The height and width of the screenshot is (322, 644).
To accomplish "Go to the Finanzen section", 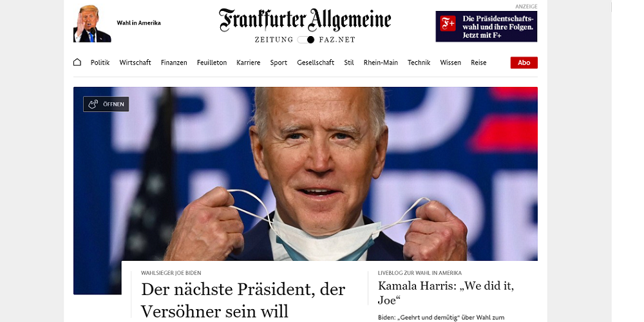I will pyautogui.click(x=174, y=63).
